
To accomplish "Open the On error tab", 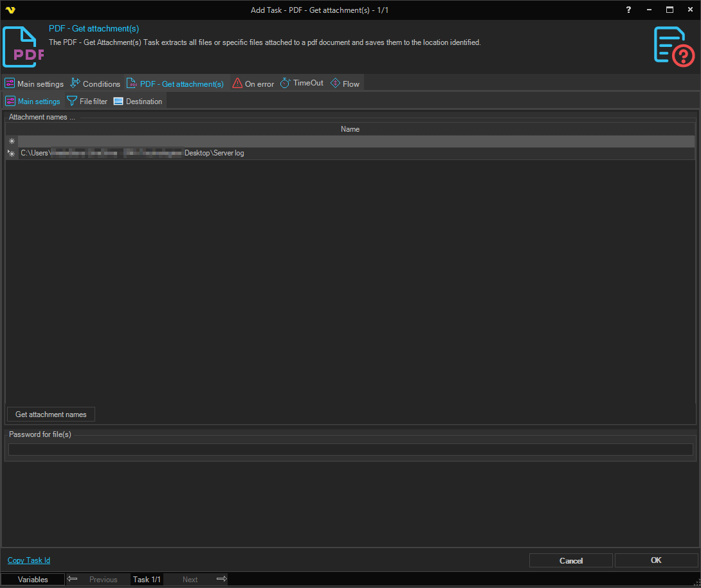I will click(x=253, y=84).
